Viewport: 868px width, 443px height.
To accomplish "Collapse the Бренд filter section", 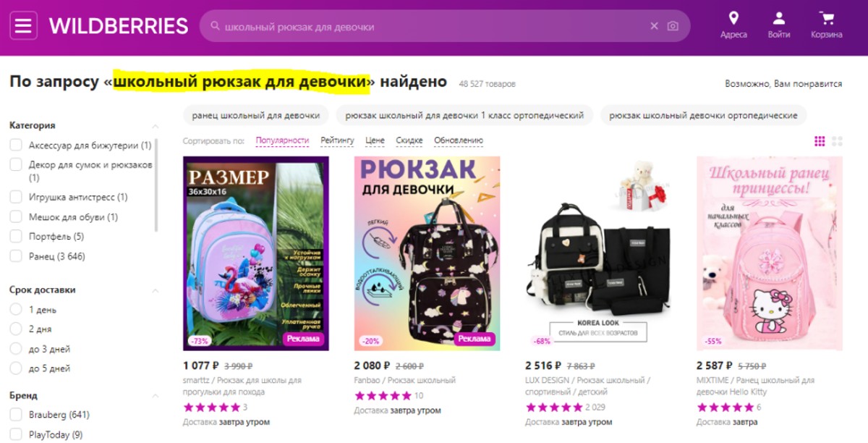I will pyautogui.click(x=155, y=396).
